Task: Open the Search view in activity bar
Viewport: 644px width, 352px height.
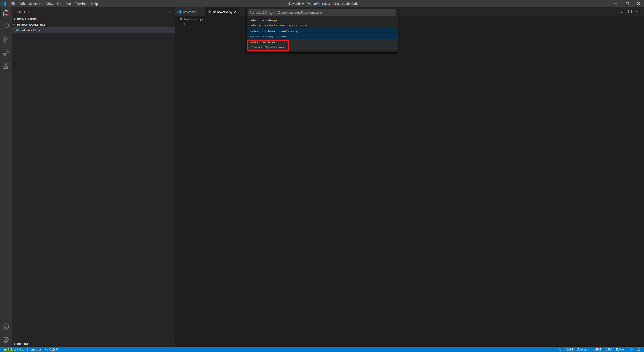Action: tap(6, 26)
